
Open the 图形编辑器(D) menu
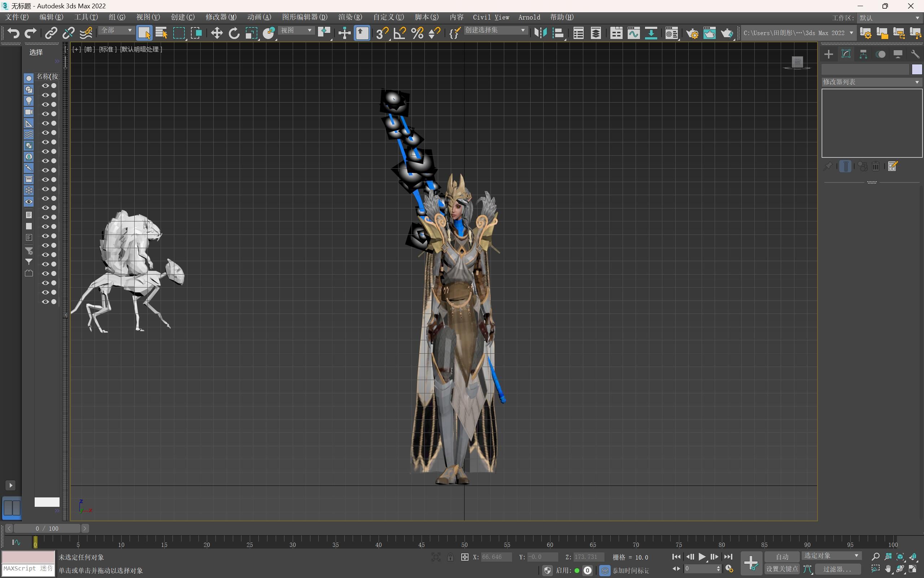[x=305, y=17]
